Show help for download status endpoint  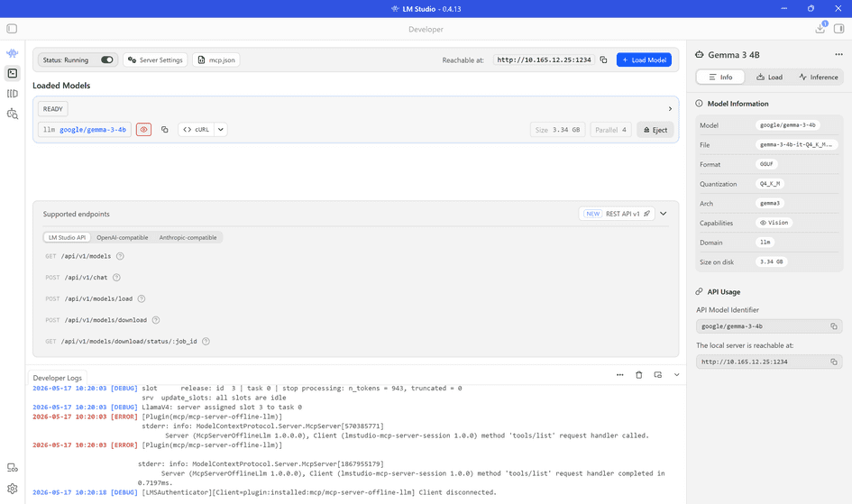206,342
